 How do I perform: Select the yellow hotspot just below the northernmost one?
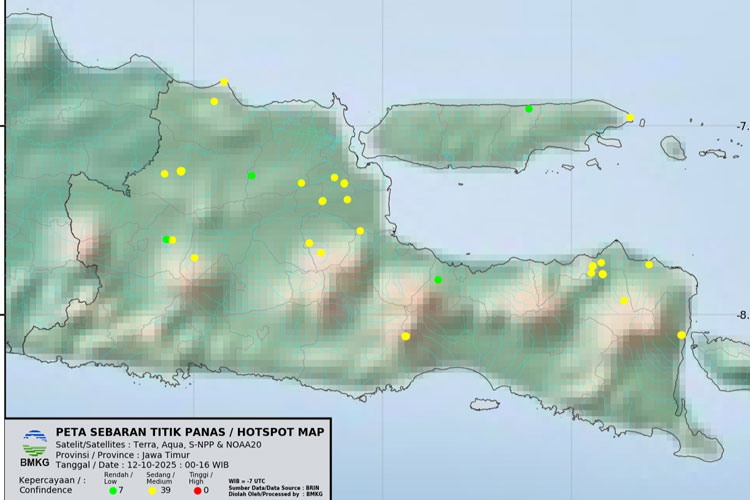[214, 101]
